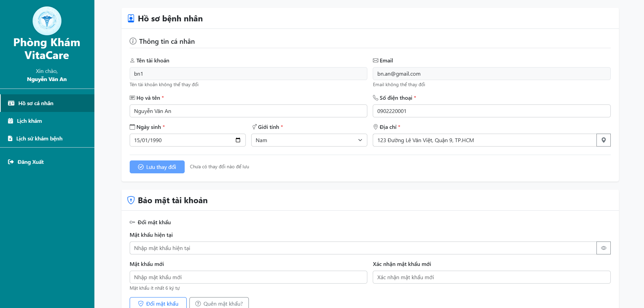The image size is (644, 308).
Task: Click the phone icon next to 'Số điện thoại'
Action: pos(375,98)
